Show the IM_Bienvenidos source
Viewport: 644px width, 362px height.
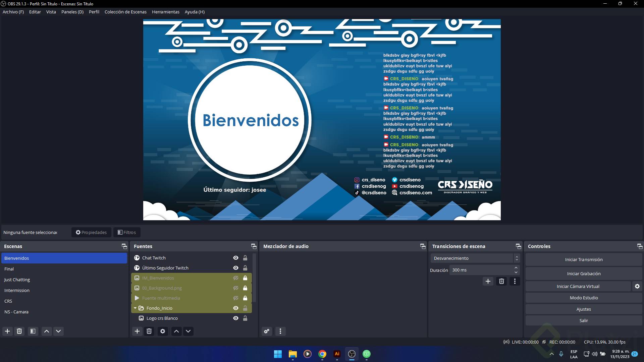click(x=236, y=278)
